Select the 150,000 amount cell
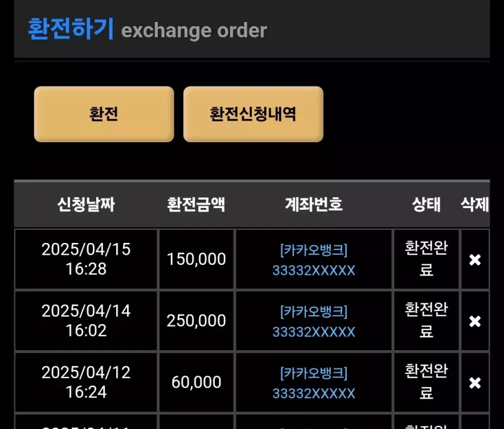This screenshot has width=504, height=429. coord(196,259)
